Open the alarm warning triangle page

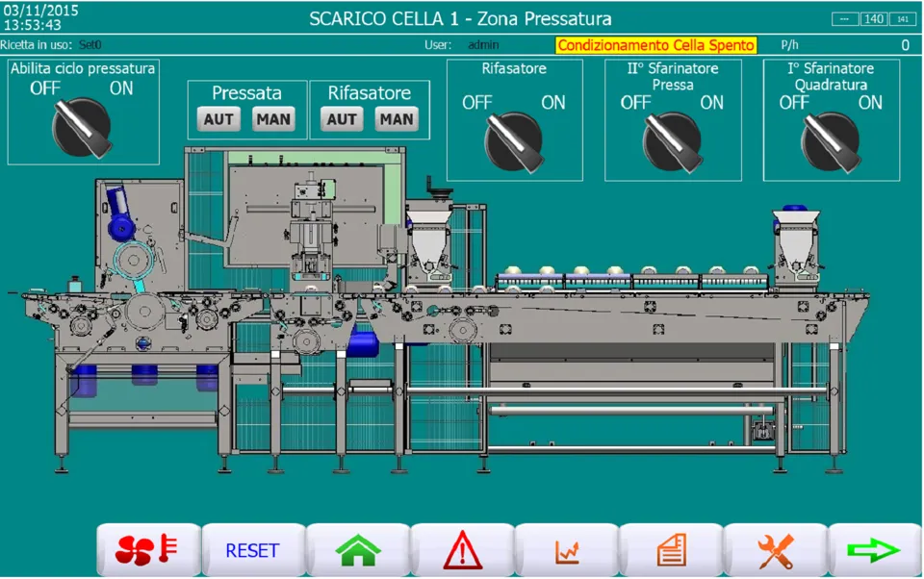tap(463, 550)
